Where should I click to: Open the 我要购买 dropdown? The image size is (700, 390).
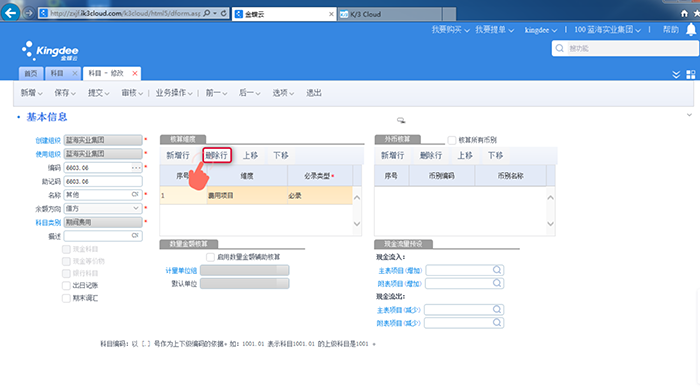pyautogui.click(x=450, y=30)
